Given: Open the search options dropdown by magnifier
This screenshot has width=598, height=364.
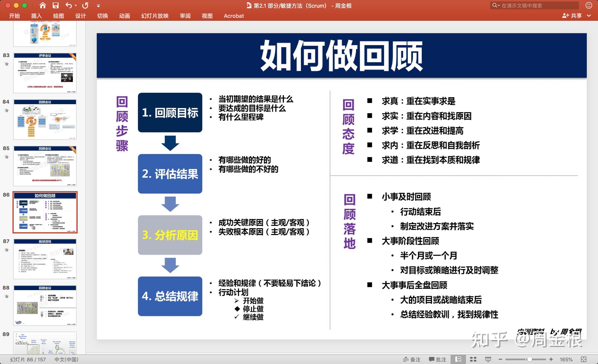Looking at the screenshot, I should tap(496, 5).
